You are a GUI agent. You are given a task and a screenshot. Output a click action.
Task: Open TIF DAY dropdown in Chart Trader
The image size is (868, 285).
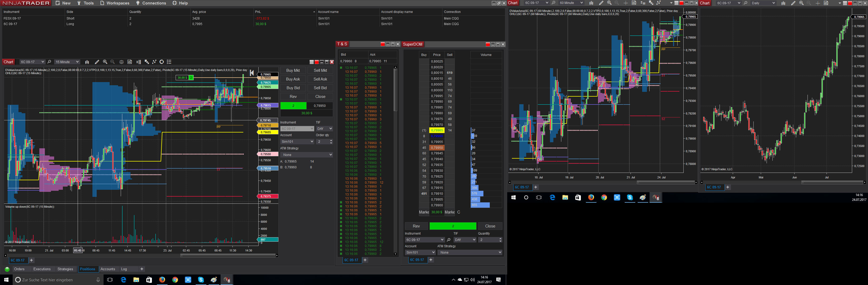point(324,129)
